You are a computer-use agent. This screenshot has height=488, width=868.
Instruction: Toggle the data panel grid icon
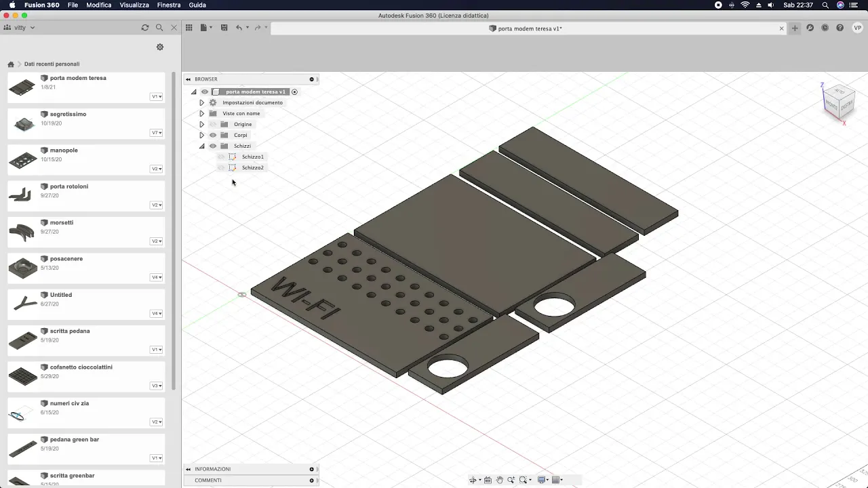click(189, 28)
